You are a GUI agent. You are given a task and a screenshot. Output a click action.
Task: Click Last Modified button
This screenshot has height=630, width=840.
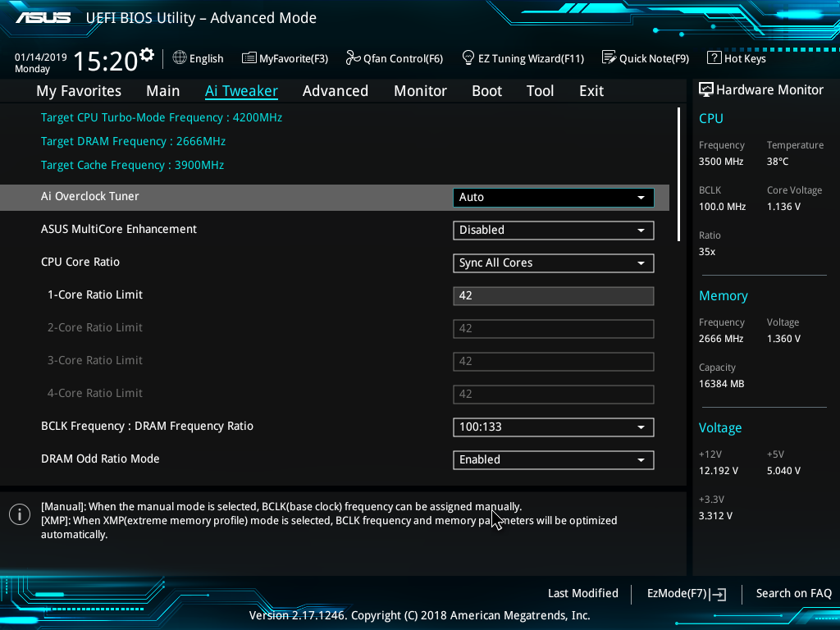[x=582, y=593]
